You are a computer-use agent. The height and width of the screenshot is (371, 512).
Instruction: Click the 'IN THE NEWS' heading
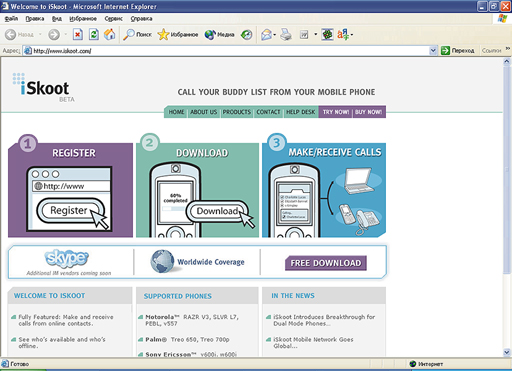[x=293, y=296]
